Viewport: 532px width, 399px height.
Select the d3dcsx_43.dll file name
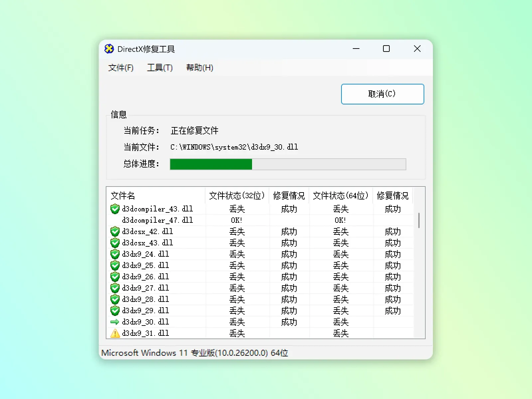pos(147,243)
